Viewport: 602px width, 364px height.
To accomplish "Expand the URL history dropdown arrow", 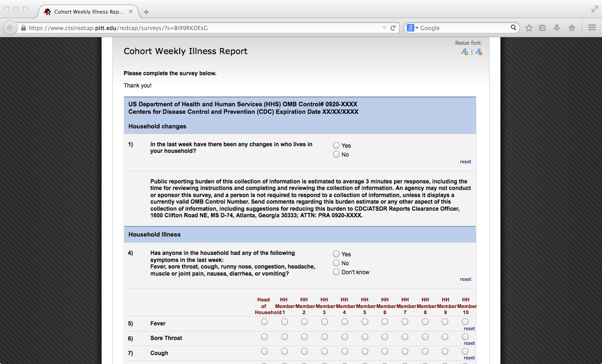I will point(384,28).
